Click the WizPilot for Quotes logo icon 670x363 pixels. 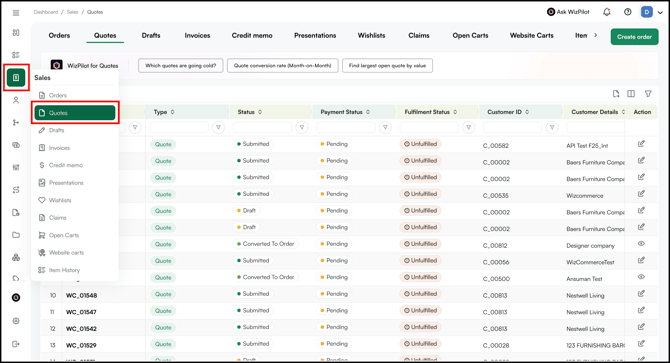56,65
